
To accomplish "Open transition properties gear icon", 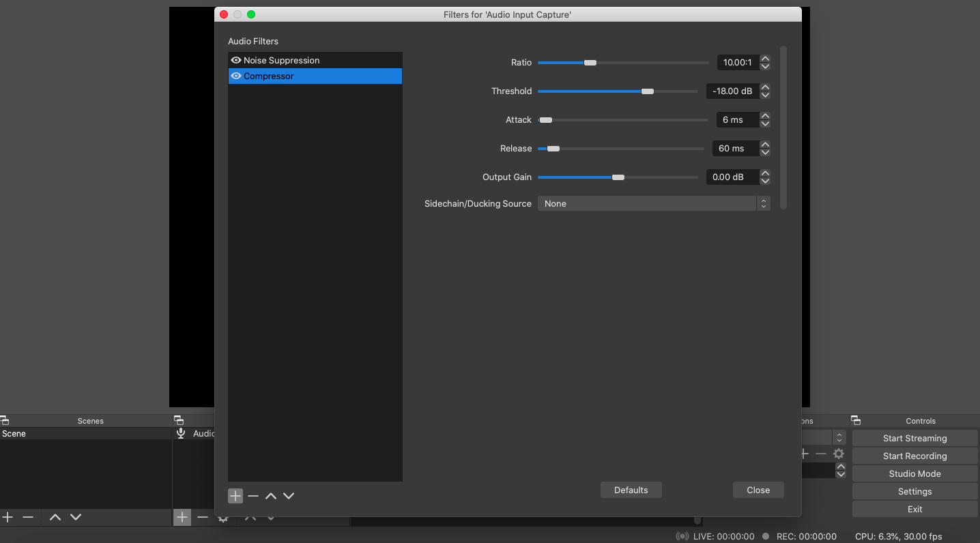I will (839, 454).
